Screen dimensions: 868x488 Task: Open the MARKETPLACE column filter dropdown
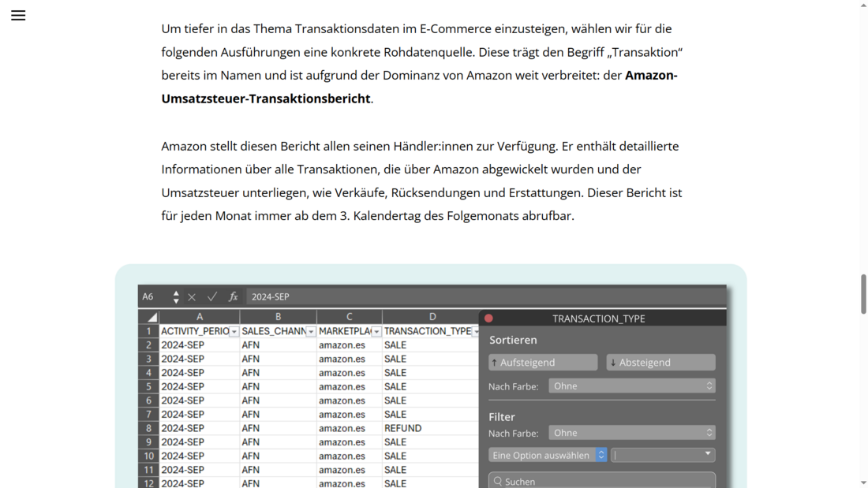(376, 332)
